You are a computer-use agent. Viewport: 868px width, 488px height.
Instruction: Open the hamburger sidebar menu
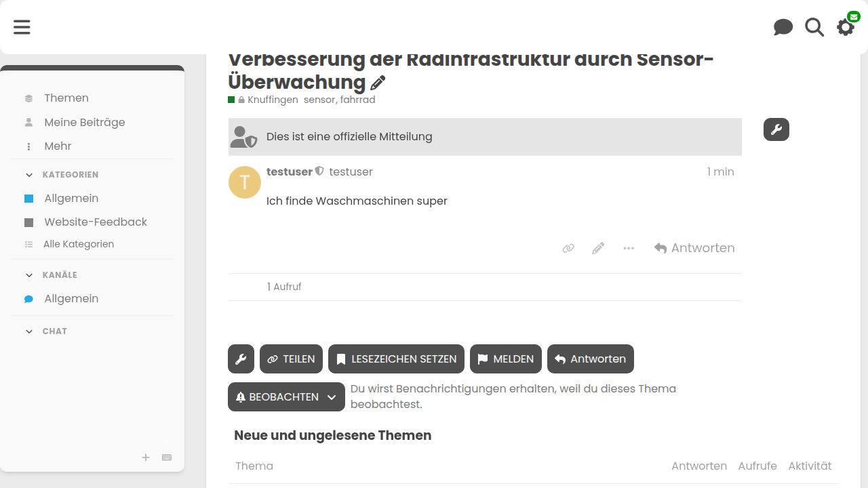pyautogui.click(x=22, y=27)
